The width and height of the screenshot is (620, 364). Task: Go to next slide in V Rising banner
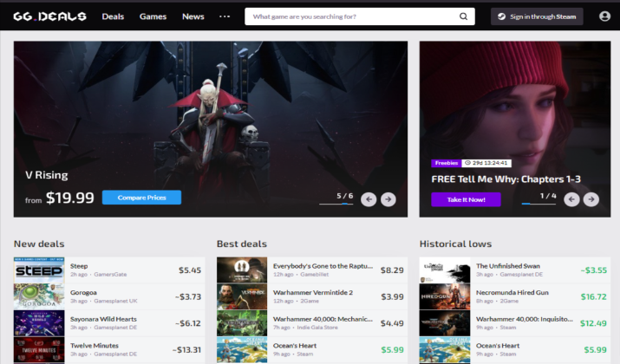pyautogui.click(x=388, y=199)
